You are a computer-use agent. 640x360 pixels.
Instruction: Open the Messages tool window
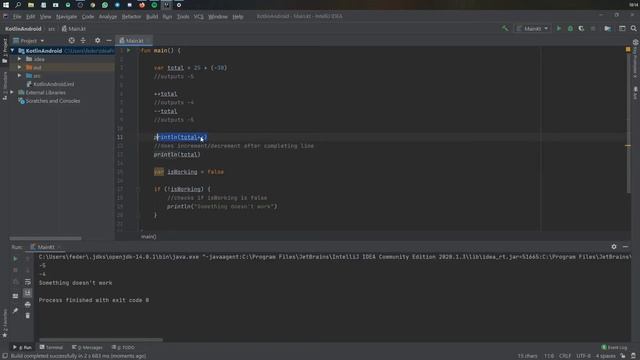pos(87,347)
